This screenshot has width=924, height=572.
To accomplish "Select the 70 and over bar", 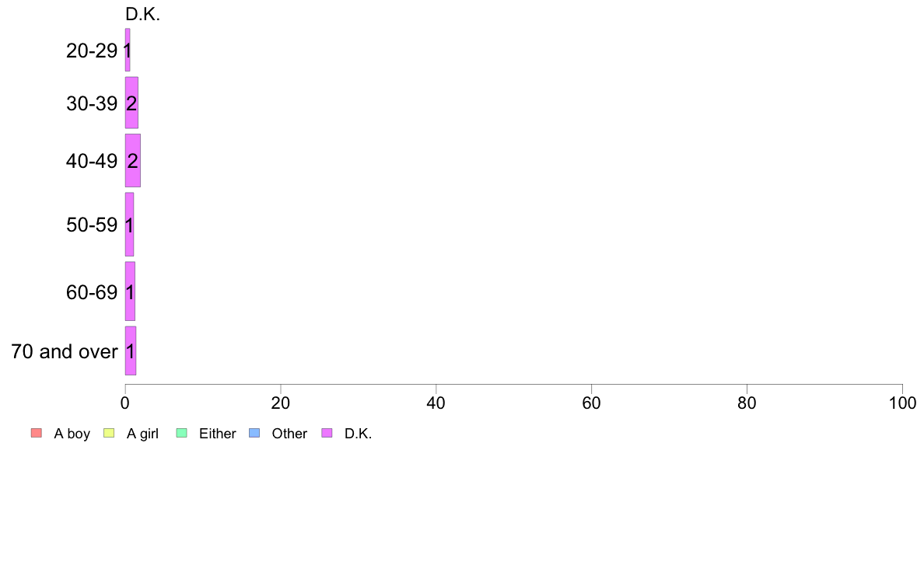I will pyautogui.click(x=130, y=351).
